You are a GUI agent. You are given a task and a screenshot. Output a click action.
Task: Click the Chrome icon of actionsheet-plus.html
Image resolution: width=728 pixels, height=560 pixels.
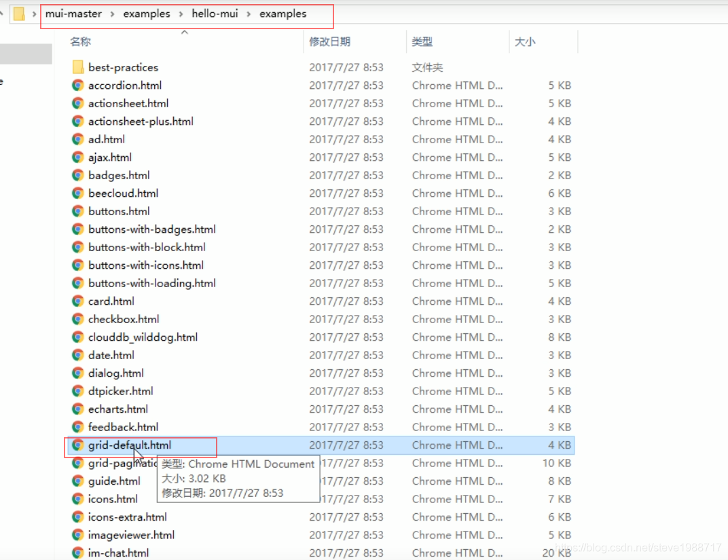[x=78, y=122]
